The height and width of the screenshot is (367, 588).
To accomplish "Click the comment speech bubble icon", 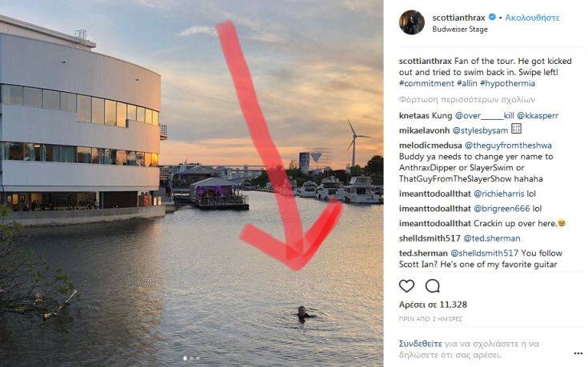I will (x=433, y=285).
